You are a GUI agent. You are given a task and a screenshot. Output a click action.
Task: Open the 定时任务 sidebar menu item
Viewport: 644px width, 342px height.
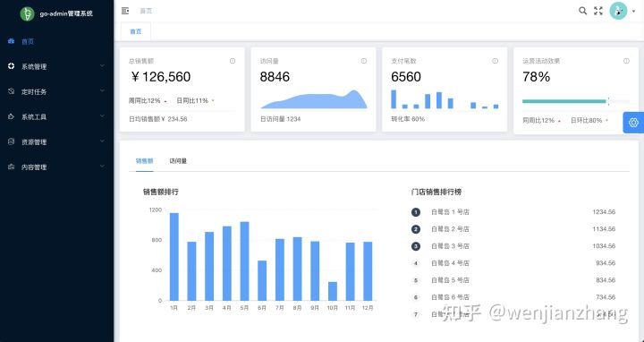point(56,91)
